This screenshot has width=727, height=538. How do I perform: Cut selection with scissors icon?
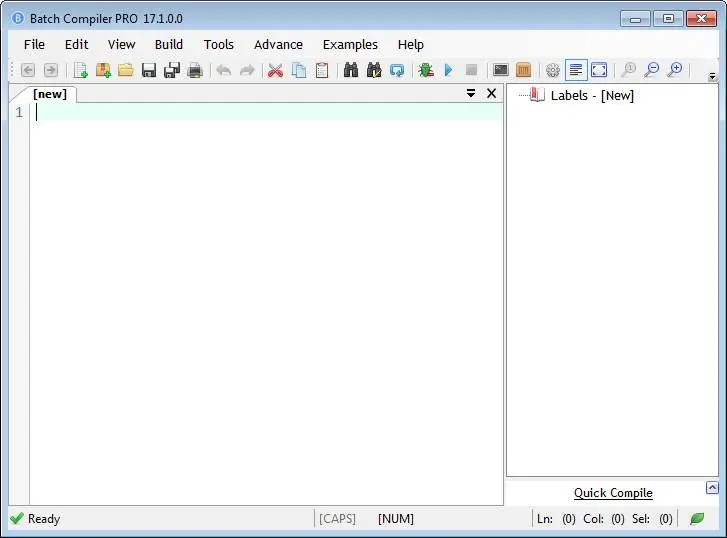pyautogui.click(x=276, y=70)
